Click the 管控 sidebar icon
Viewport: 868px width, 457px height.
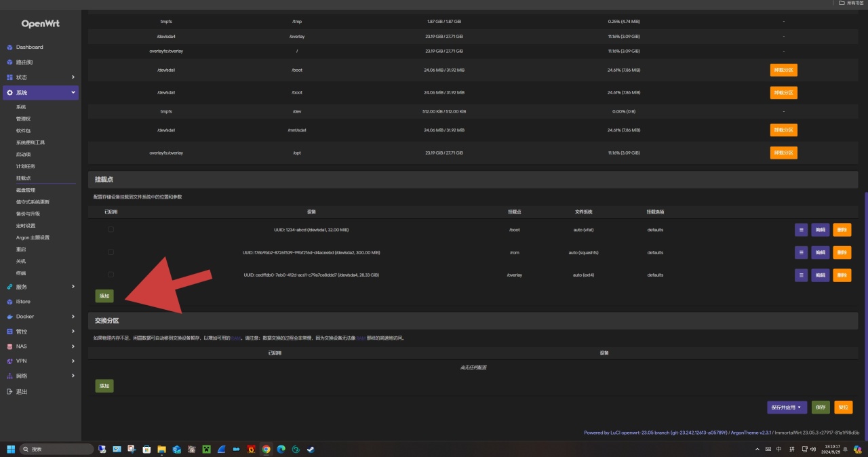pyautogui.click(x=9, y=332)
